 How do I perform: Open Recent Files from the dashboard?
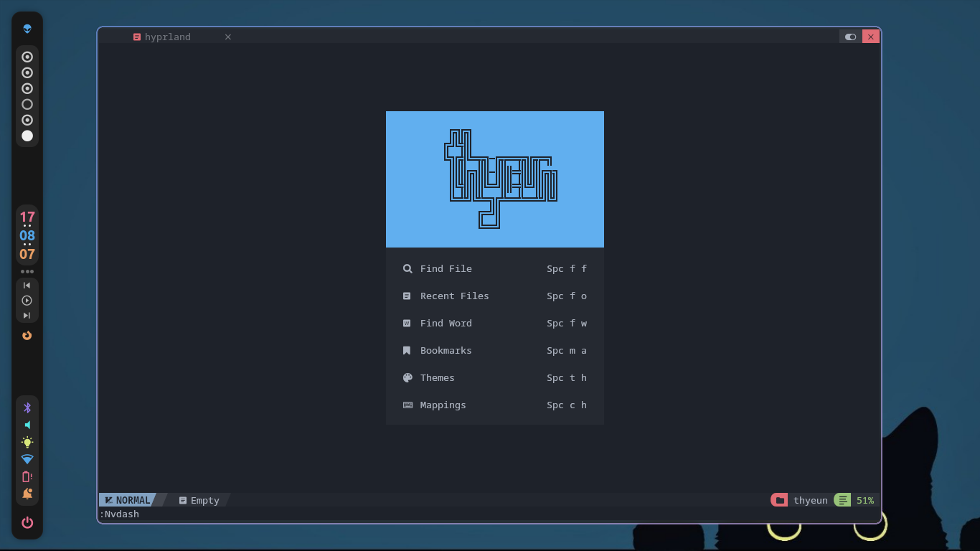coord(495,296)
